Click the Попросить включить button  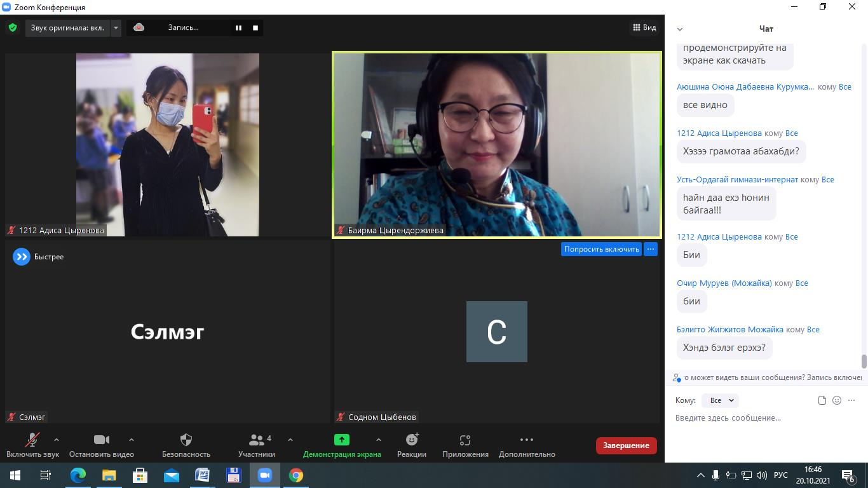point(601,249)
